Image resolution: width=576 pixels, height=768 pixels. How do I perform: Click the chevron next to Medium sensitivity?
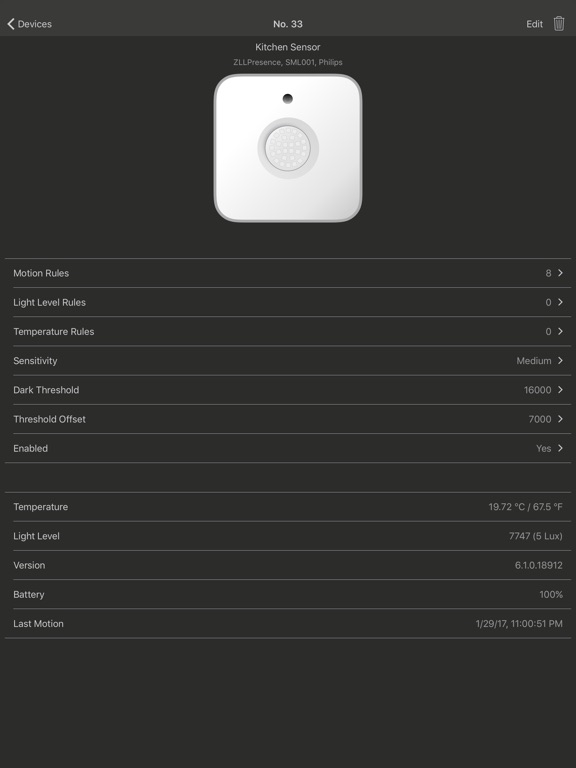tap(560, 361)
